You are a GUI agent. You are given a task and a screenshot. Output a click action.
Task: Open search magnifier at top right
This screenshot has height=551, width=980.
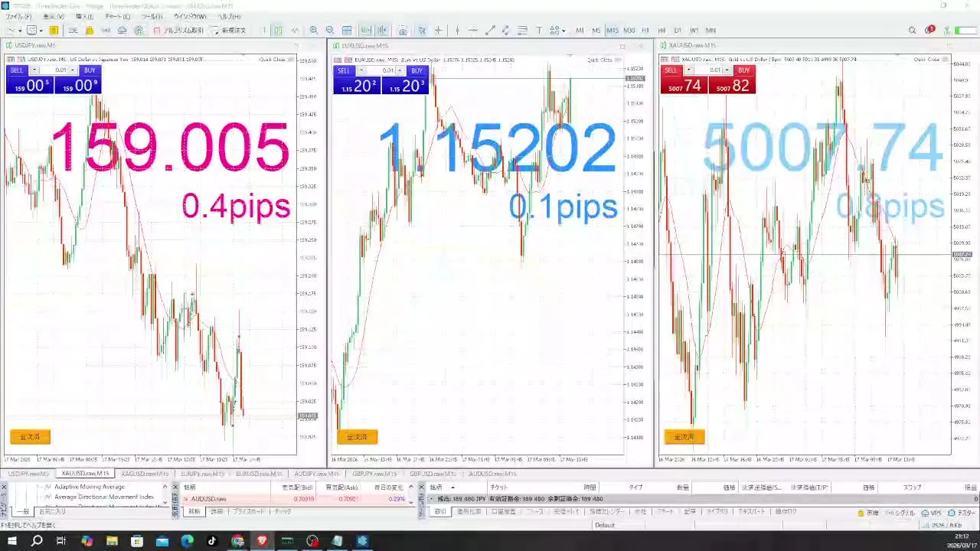click(x=912, y=31)
